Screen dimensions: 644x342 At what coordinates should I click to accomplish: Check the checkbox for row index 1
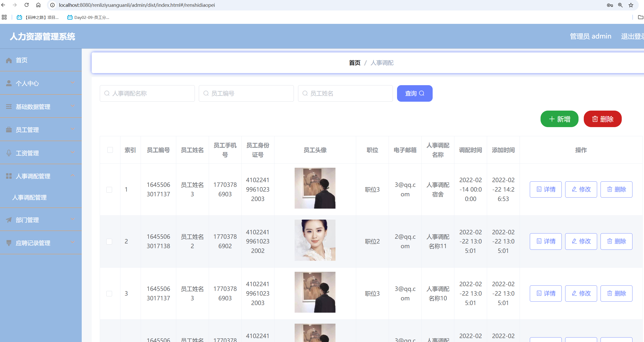pos(109,189)
